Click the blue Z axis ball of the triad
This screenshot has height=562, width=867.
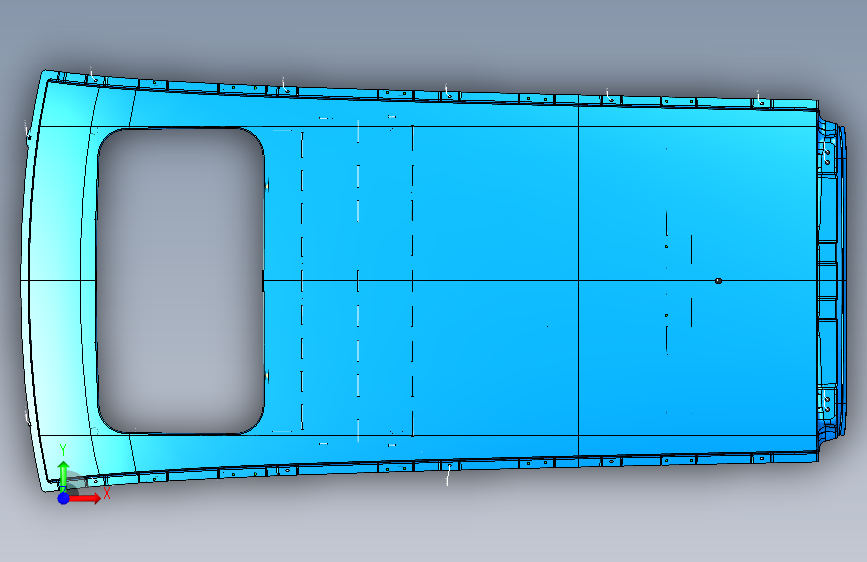[63, 498]
